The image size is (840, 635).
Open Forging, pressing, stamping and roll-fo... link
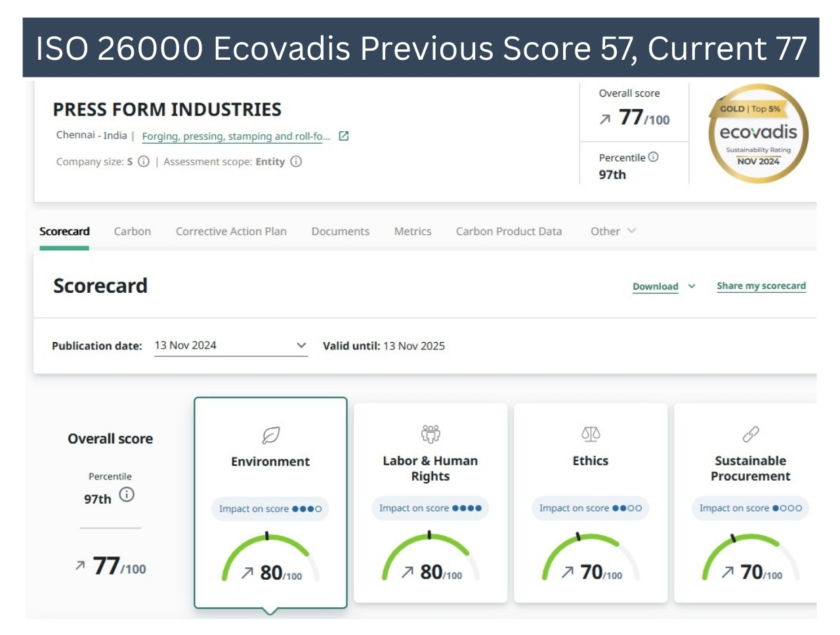click(x=236, y=137)
